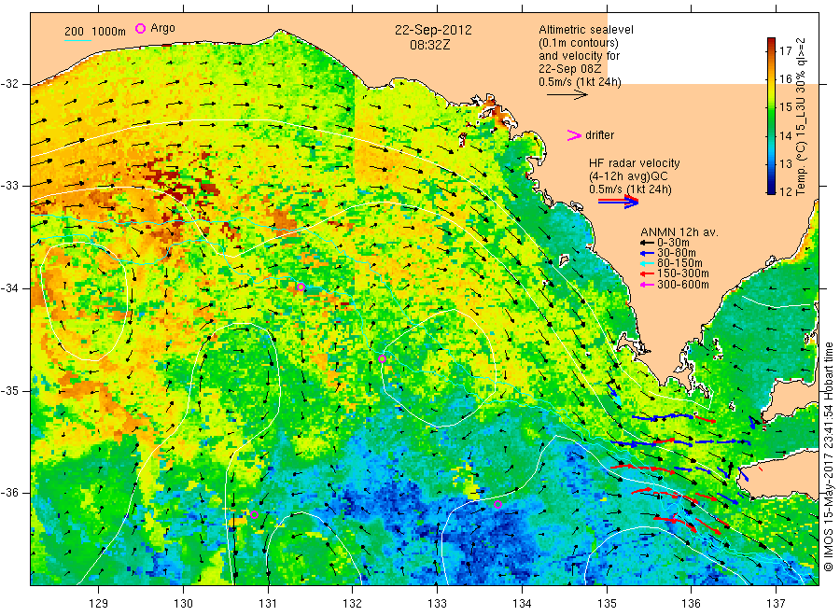Screen dimensions: 840x616
Task: Click the longitude label 134
Action: [522, 604]
